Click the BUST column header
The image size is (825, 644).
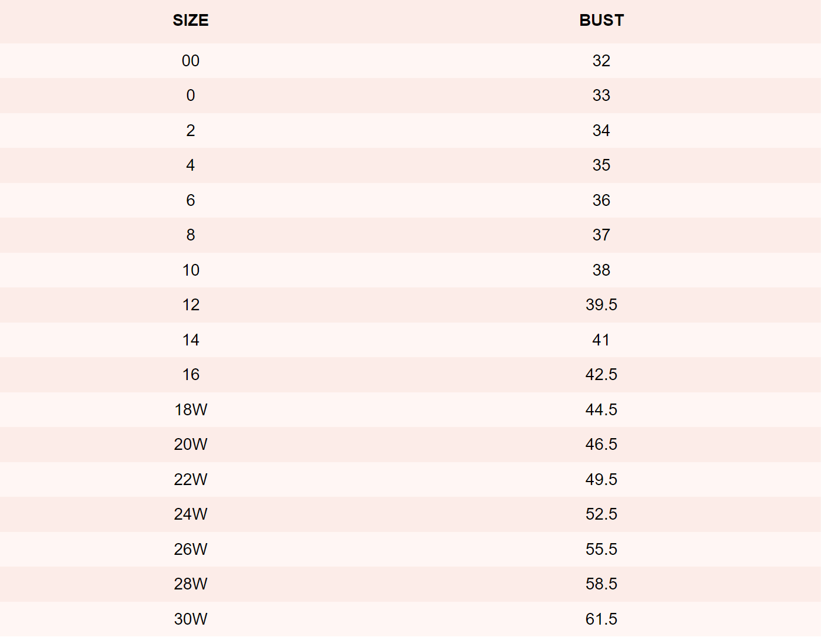601,21
